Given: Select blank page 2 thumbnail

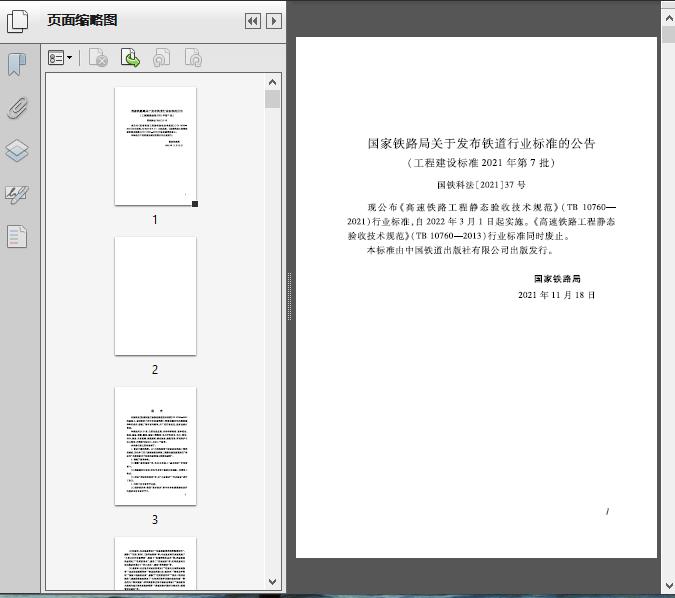Looking at the screenshot, I should click(x=155, y=296).
